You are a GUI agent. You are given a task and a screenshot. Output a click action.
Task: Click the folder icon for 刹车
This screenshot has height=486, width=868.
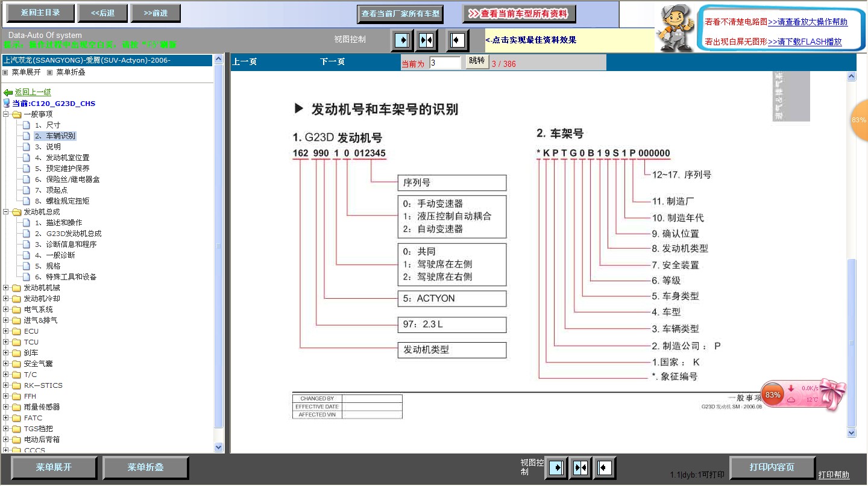tap(16, 353)
